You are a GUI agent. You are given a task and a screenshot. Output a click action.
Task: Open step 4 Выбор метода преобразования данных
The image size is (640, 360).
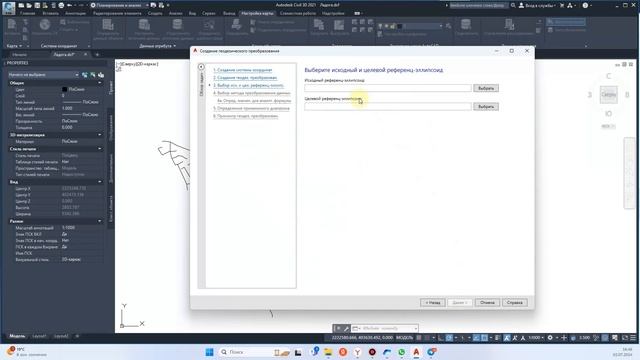click(252, 93)
